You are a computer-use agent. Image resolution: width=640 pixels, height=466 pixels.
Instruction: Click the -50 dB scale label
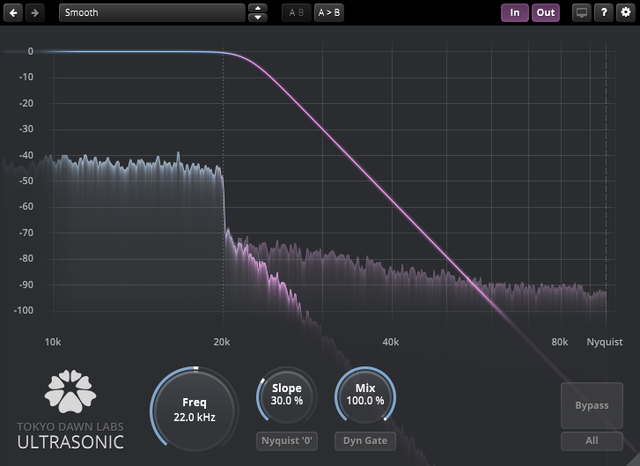[26, 181]
